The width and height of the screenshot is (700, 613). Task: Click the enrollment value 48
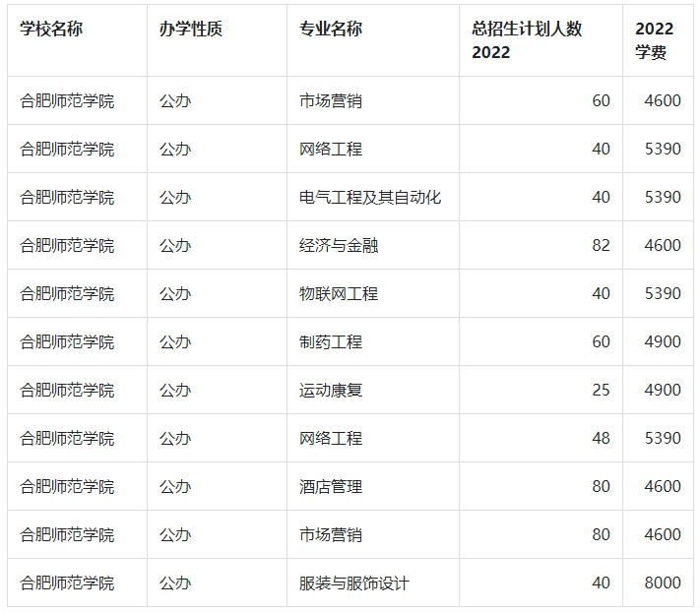[x=601, y=438]
